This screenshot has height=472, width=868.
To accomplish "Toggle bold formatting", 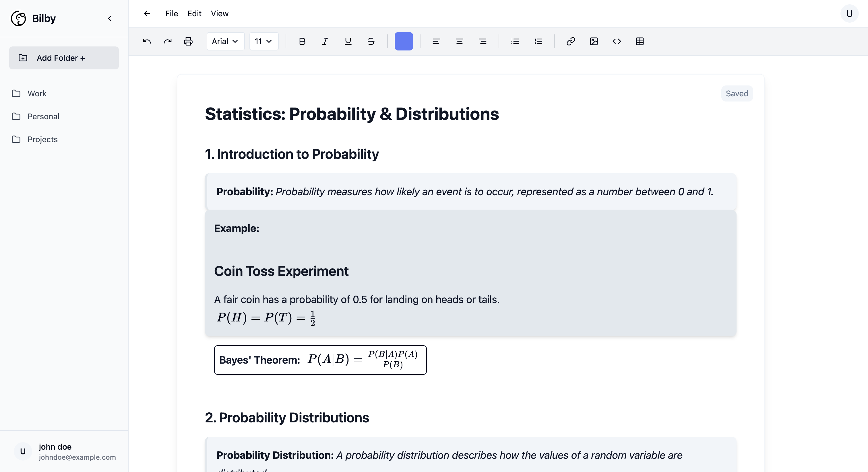I will [x=302, y=41].
